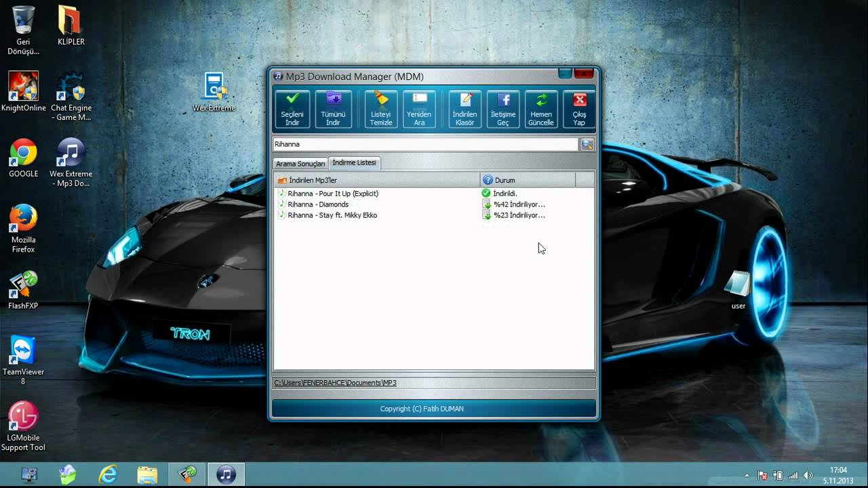868x488 pixels.
Task: Click the İndirilen Mp3'ler column header
Action: tap(377, 180)
